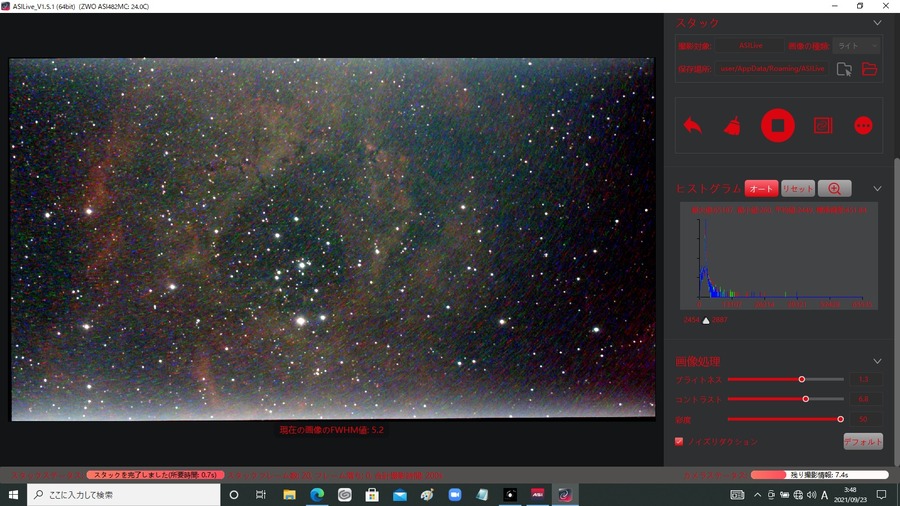Open the crop/frame tool icon
The image size is (900, 506).
click(x=823, y=125)
